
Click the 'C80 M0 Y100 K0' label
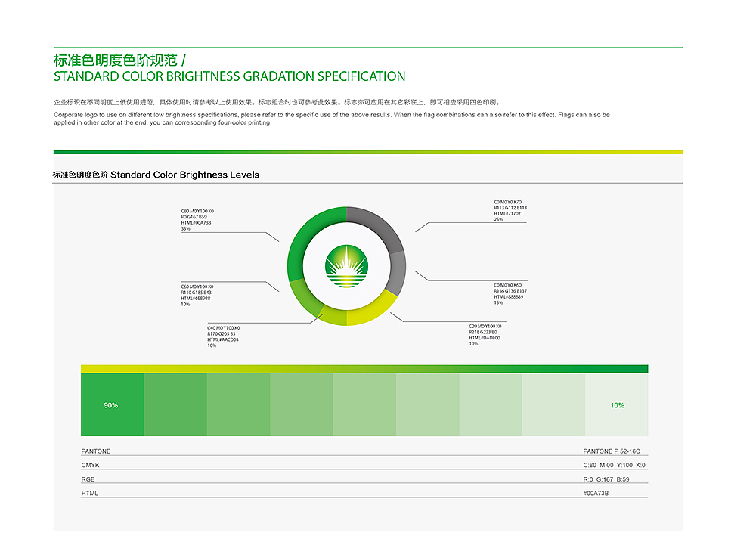click(x=197, y=211)
